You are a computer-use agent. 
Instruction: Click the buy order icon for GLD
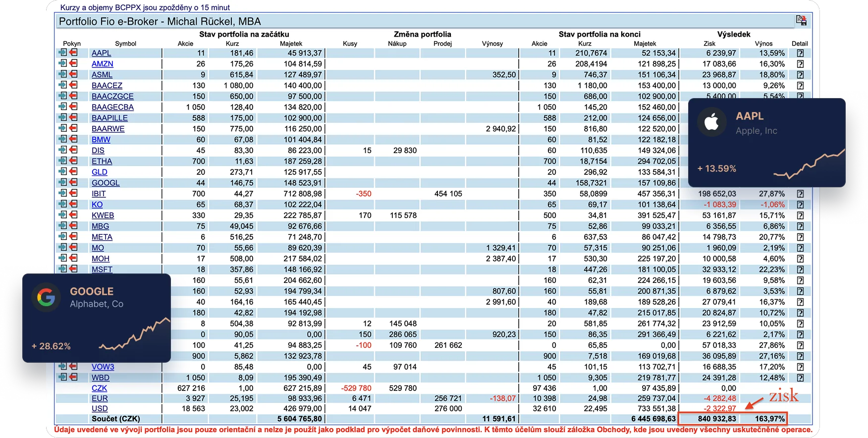pyautogui.click(x=63, y=171)
